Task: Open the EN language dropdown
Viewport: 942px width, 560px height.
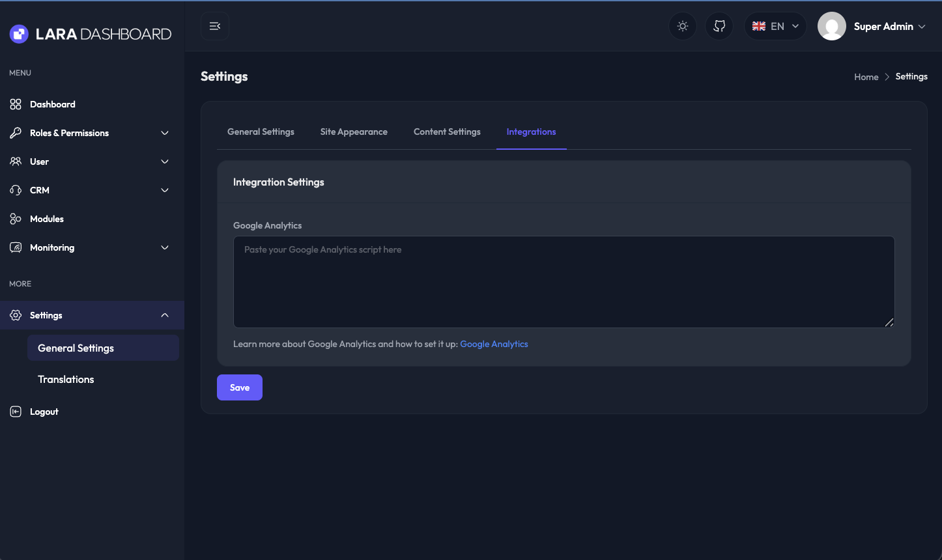Action: [775, 26]
